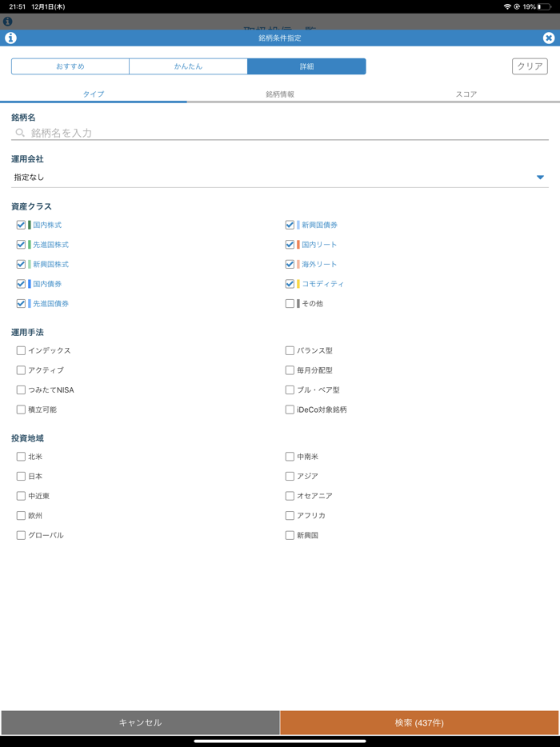This screenshot has height=747, width=560.
Task: Select the 欧州 region checkbox
Action: pyautogui.click(x=21, y=516)
